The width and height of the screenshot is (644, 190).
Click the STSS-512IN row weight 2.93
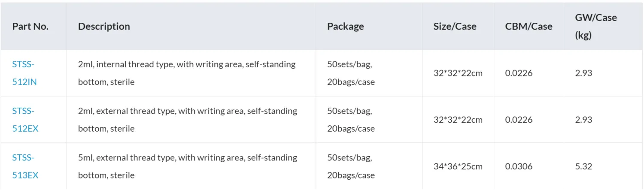(583, 73)
